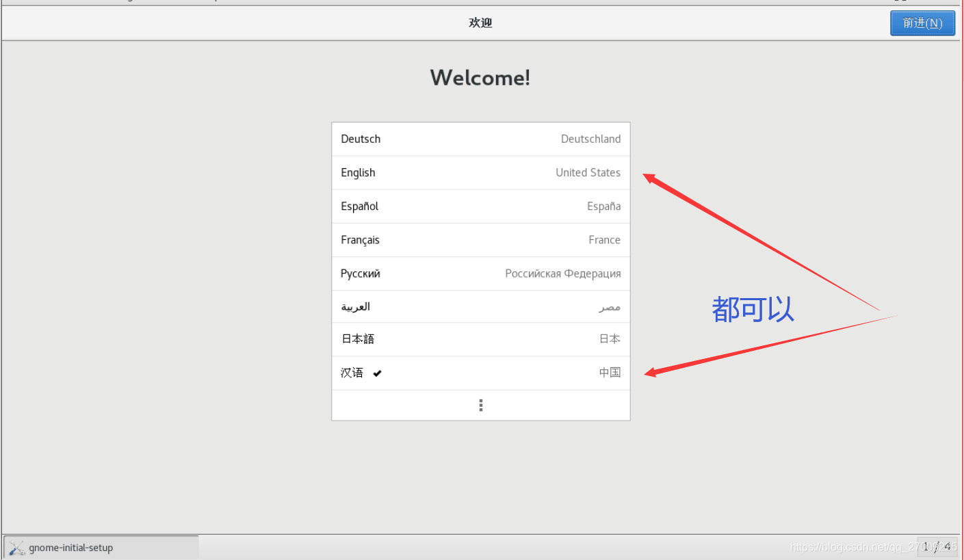Pick Français from the language list
Image resolution: width=964 pixels, height=560 pixels.
[480, 239]
